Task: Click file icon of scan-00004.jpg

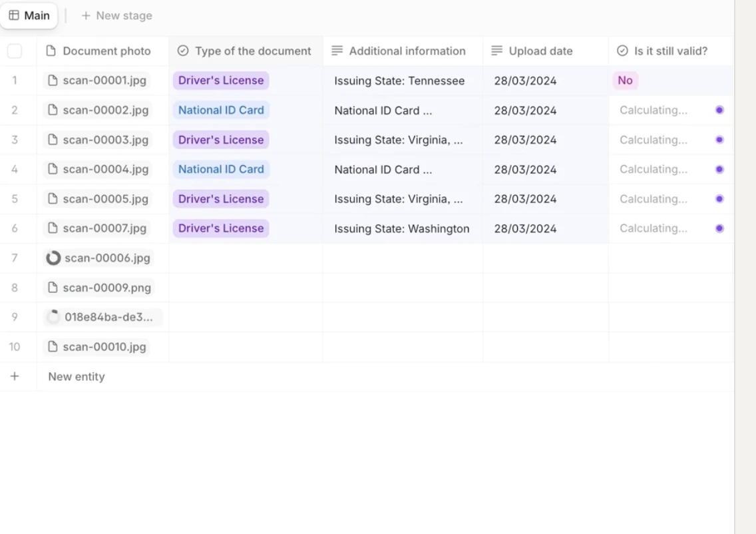Action: click(53, 169)
